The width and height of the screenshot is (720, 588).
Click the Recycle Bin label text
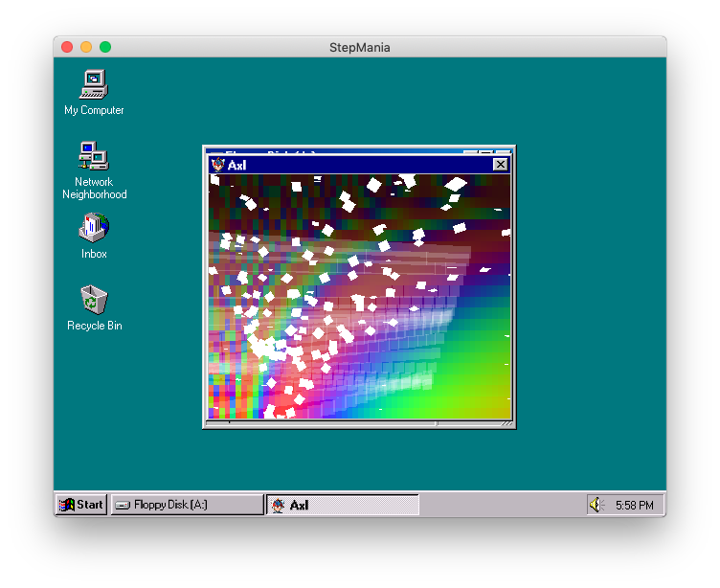point(94,326)
